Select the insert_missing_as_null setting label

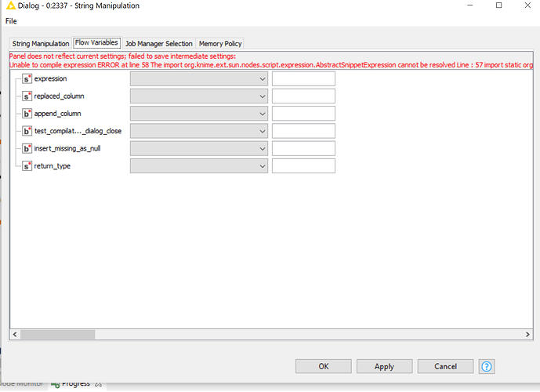67,148
